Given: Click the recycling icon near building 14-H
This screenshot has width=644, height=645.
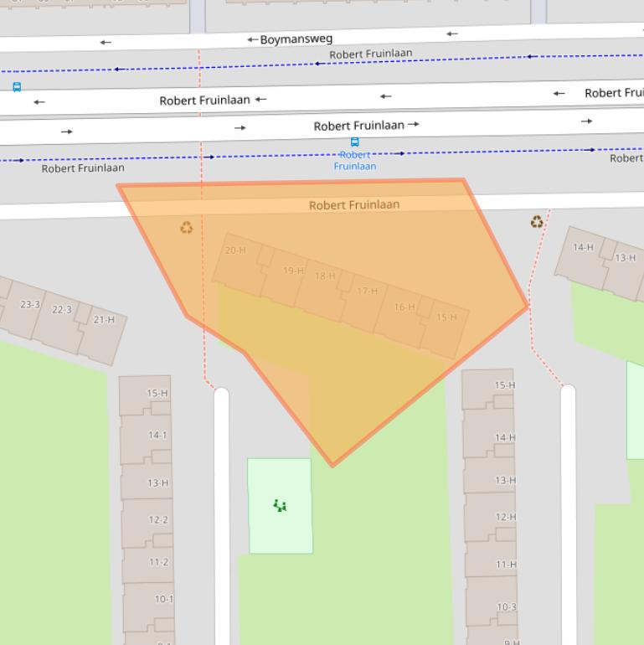Looking at the screenshot, I should [536, 222].
